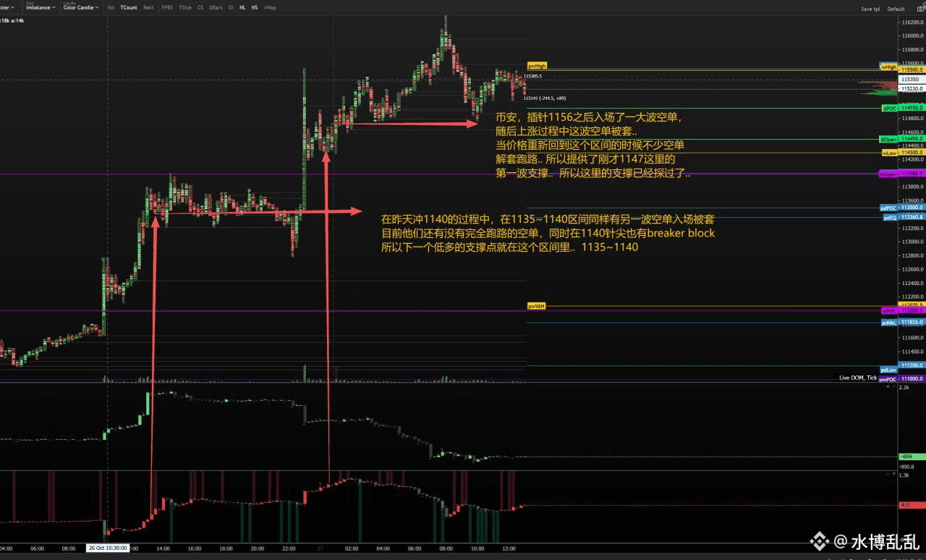The width and height of the screenshot is (926, 560).
Task: Click the 1.3k scale value on lower pane
Action: click(904, 475)
